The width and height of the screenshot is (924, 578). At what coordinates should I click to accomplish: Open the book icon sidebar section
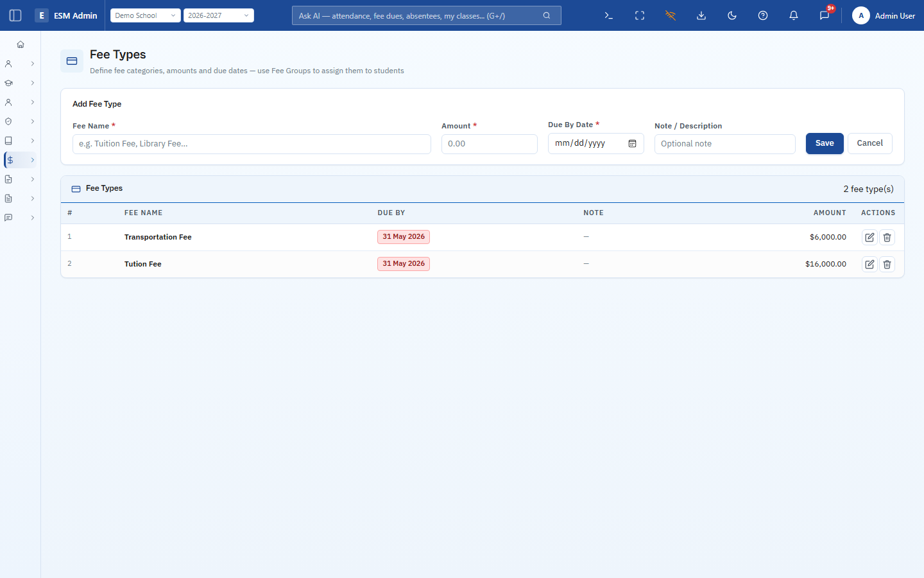pos(8,141)
